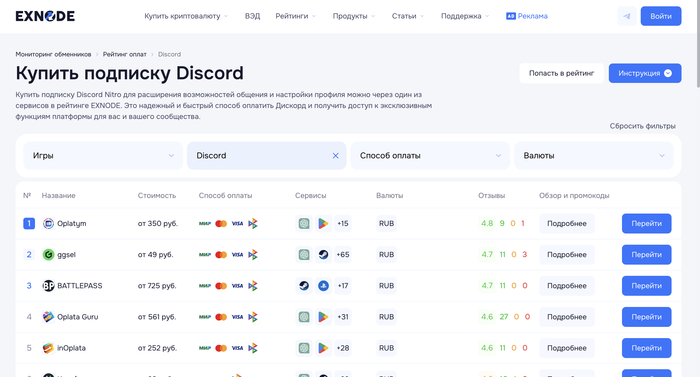This screenshot has height=377, width=700.
Task: Expand the Рейтинги menu
Action: pos(296,16)
